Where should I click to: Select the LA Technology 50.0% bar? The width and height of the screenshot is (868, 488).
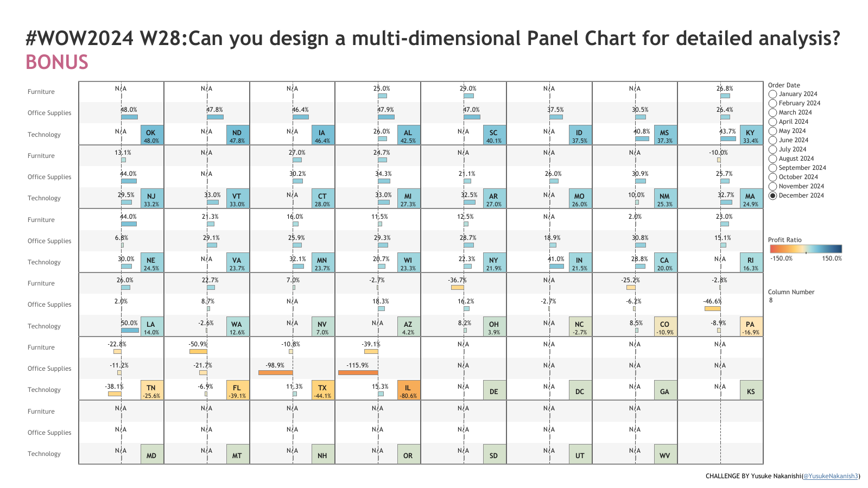pyautogui.click(x=130, y=330)
